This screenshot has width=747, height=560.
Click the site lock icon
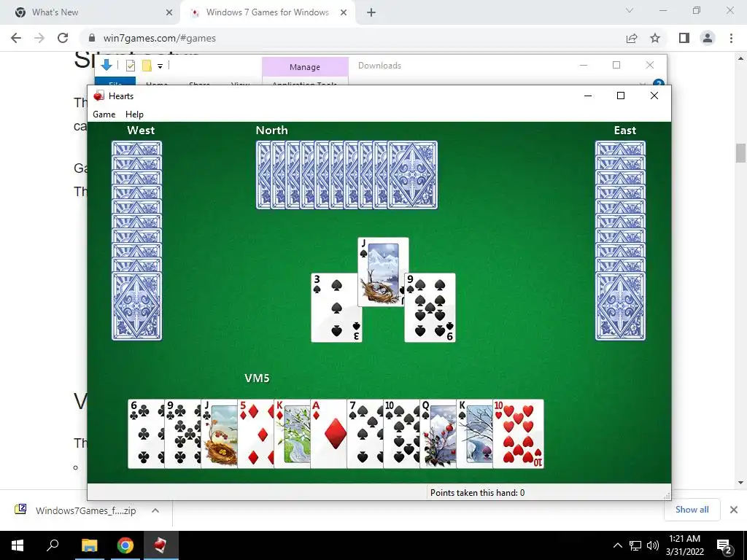coord(93,38)
